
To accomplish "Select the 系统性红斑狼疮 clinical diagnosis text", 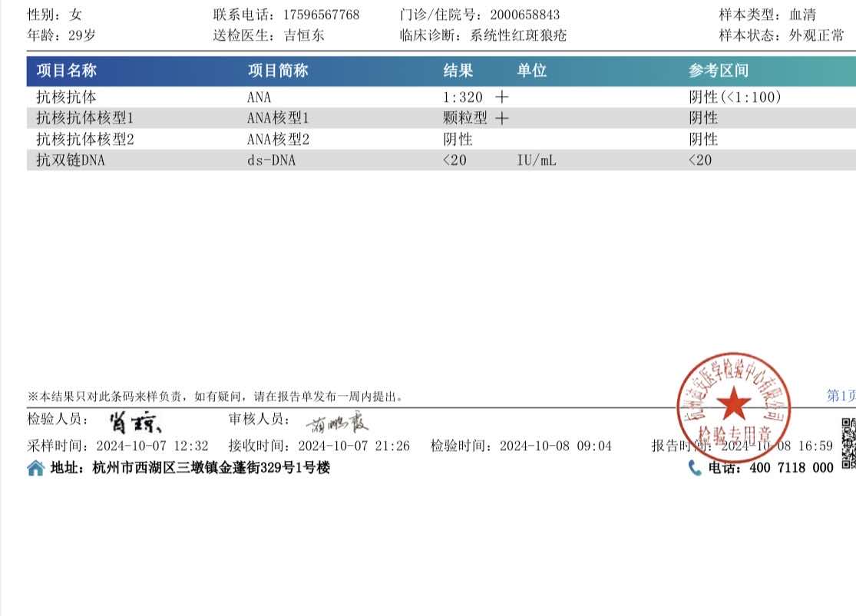I will [x=518, y=35].
